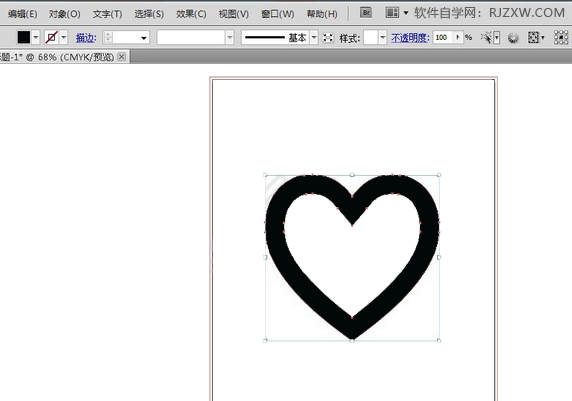The width and height of the screenshot is (572, 401).
Task: Expand the 样式 graphic style dropdown
Action: [x=382, y=37]
